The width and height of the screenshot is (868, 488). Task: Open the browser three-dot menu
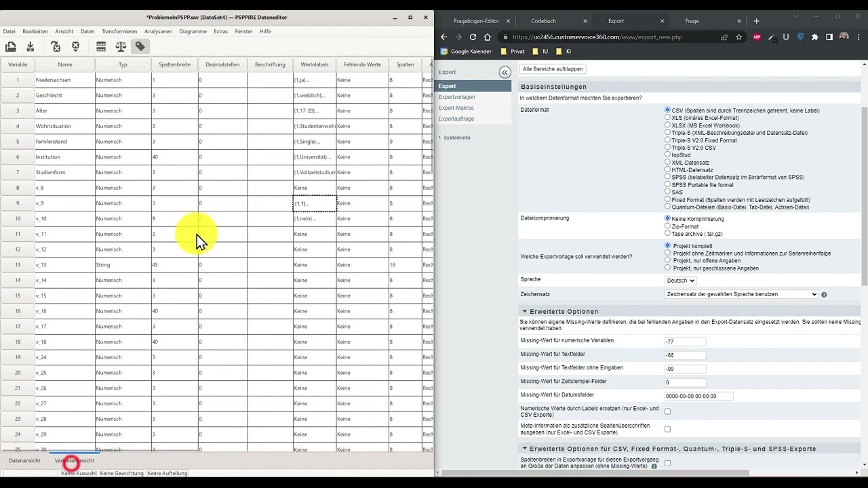tap(858, 37)
